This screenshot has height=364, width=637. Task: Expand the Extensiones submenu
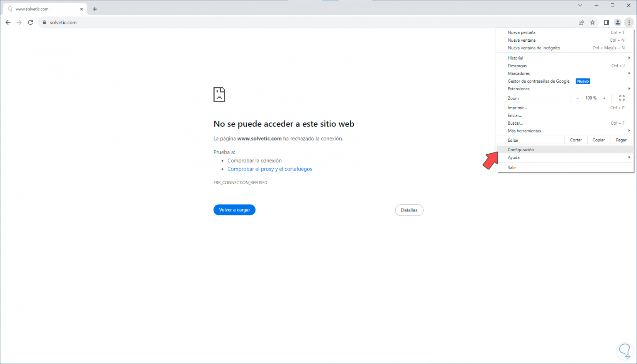point(565,89)
